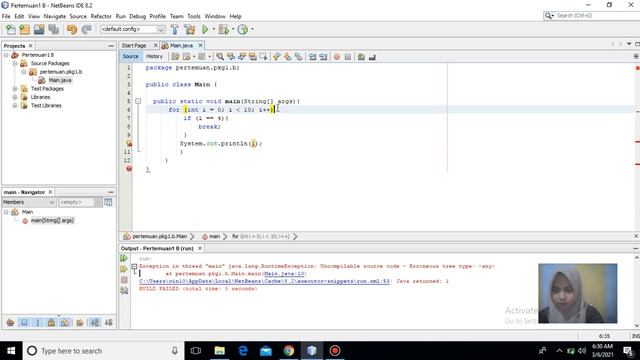The width and height of the screenshot is (640, 360).
Task: Click the Comment editor toolbar icon
Action: click(x=361, y=57)
